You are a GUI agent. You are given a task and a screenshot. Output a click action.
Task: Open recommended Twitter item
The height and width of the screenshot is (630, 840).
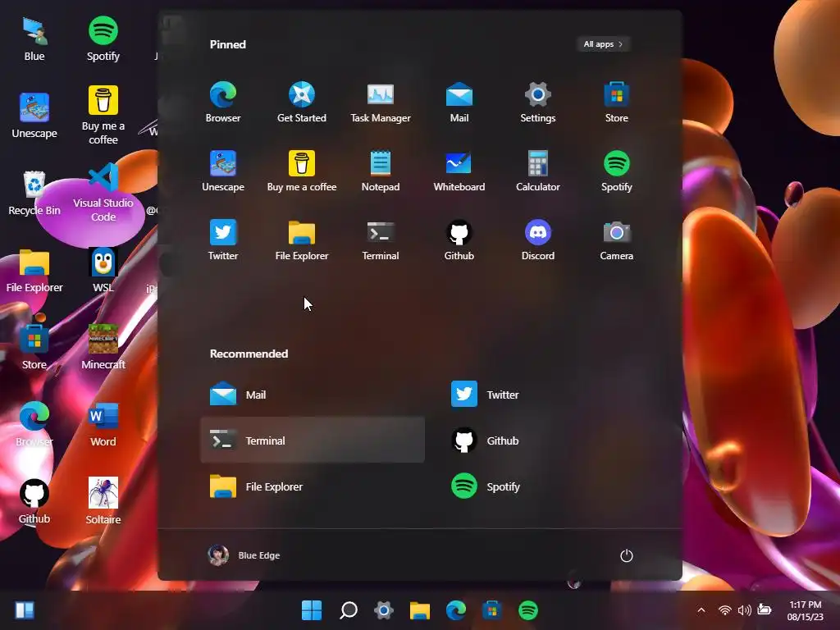click(x=554, y=395)
